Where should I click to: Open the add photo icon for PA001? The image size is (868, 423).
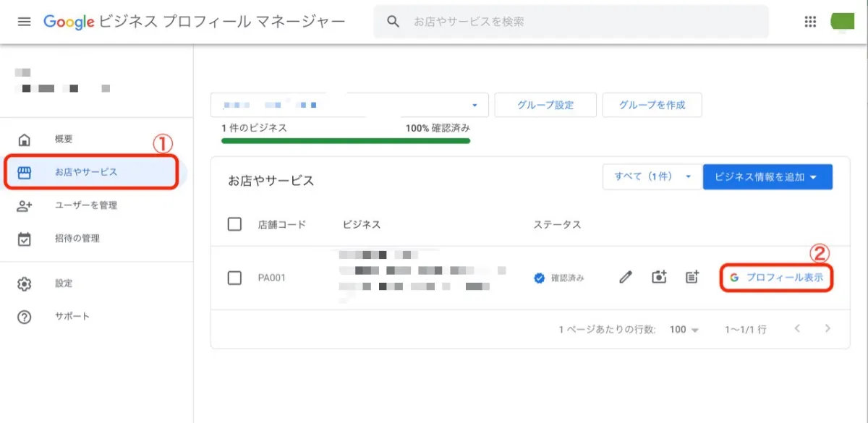tap(659, 276)
